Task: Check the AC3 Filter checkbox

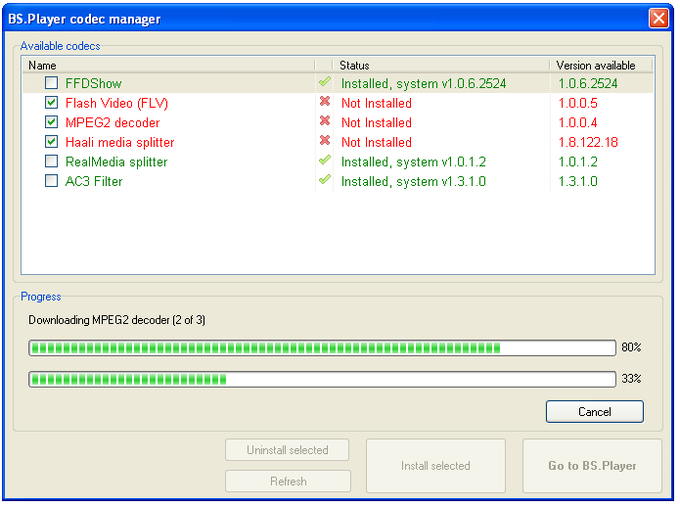Action: point(51,181)
